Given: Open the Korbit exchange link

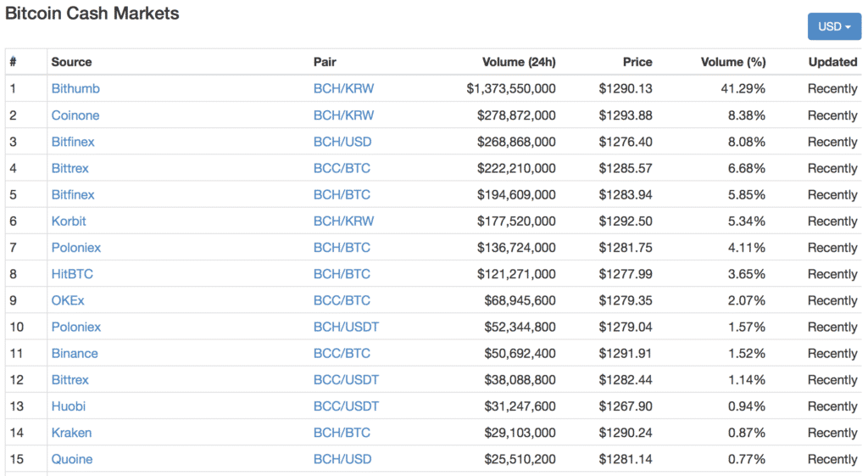Looking at the screenshot, I should click(69, 221).
